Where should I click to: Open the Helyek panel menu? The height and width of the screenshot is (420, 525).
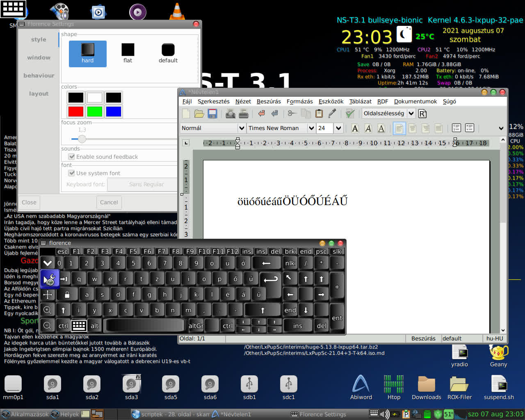point(65,414)
